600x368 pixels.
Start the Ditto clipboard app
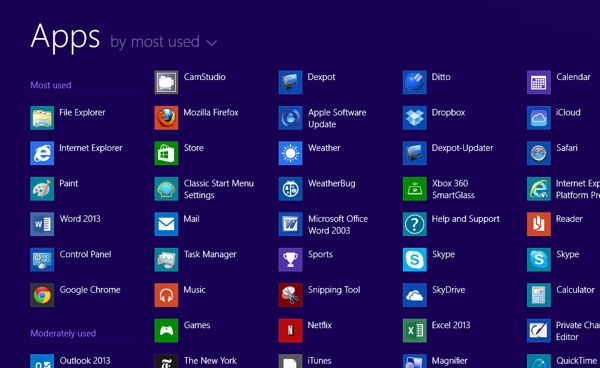pyautogui.click(x=427, y=82)
